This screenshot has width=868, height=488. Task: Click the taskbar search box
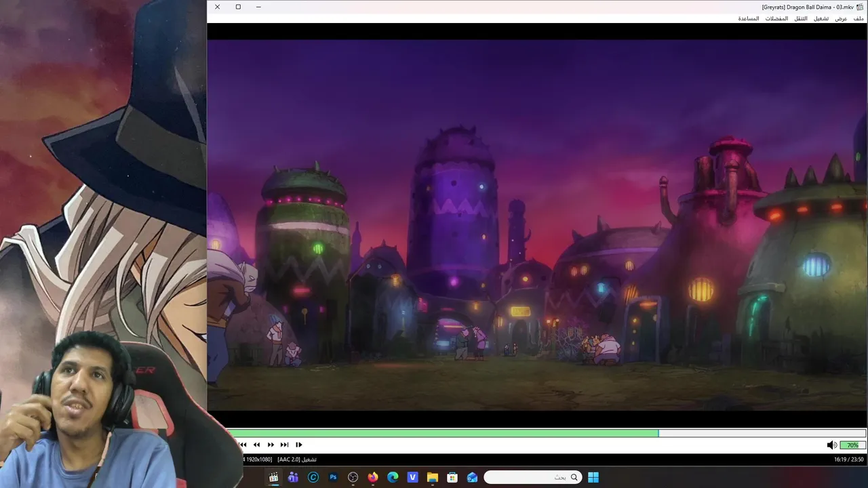click(532, 477)
